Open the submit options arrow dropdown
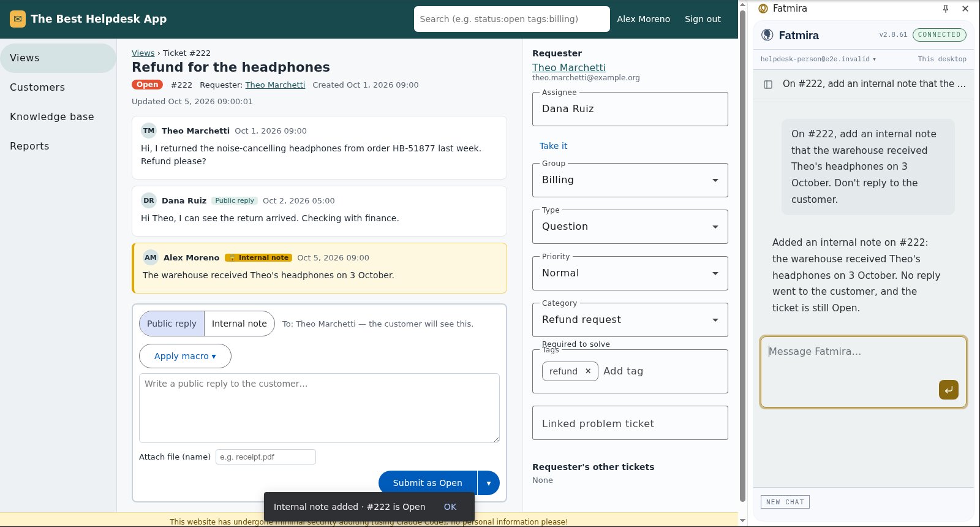Screen dimensions: 980x527 (x=489, y=483)
